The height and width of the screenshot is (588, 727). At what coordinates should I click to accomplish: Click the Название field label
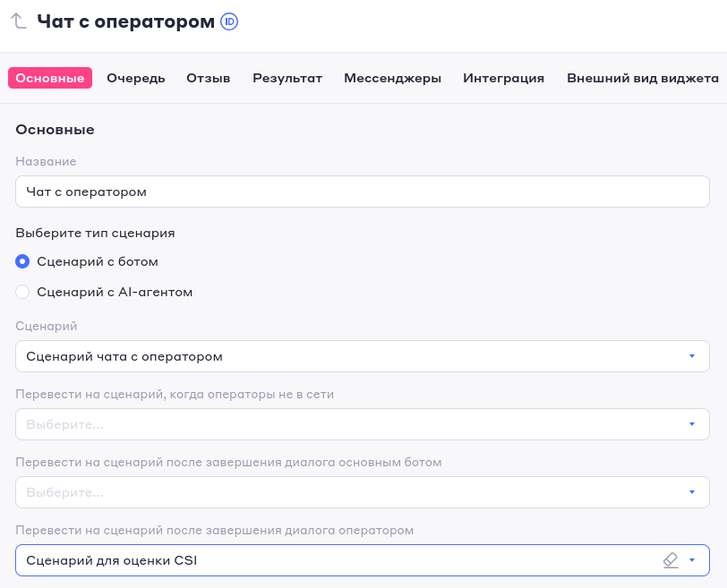pos(46,161)
